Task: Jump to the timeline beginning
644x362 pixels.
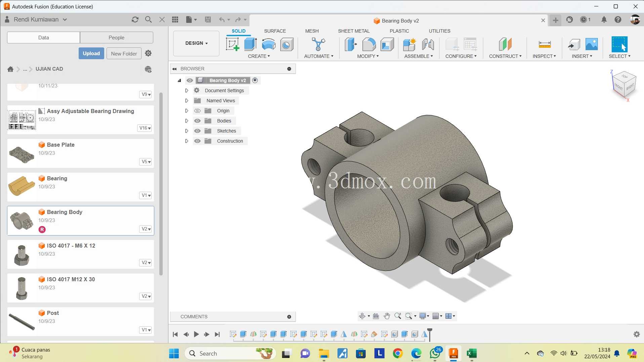Action: coord(175,334)
